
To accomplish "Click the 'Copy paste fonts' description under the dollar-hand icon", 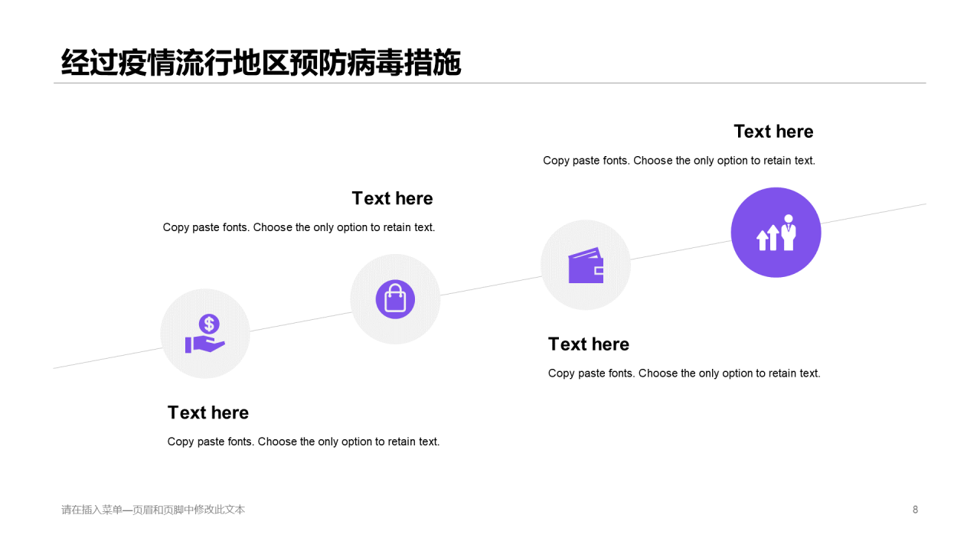I will 303,442.
